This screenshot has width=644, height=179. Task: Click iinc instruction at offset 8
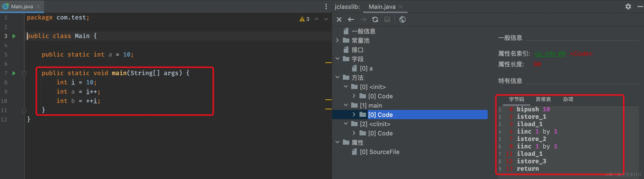click(x=537, y=146)
